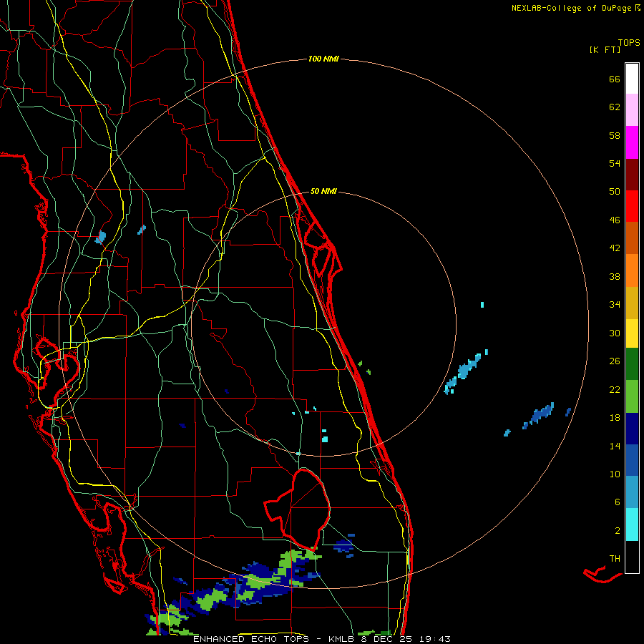The height and width of the screenshot is (644, 644).
Task: Click the steel blue legend swatch
Action: click(632, 492)
